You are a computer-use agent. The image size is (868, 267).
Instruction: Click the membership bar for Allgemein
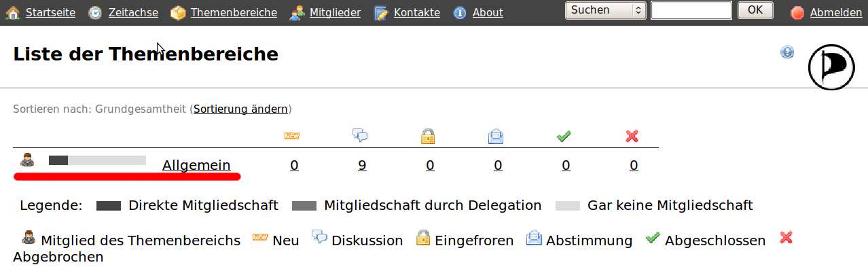click(97, 160)
